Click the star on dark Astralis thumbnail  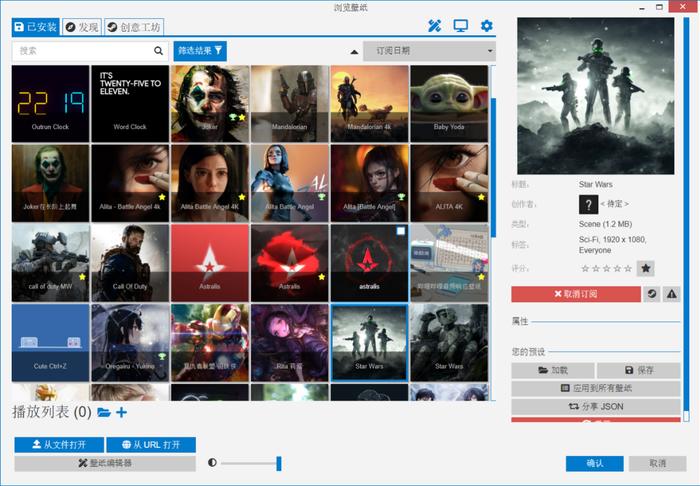[x=321, y=277]
